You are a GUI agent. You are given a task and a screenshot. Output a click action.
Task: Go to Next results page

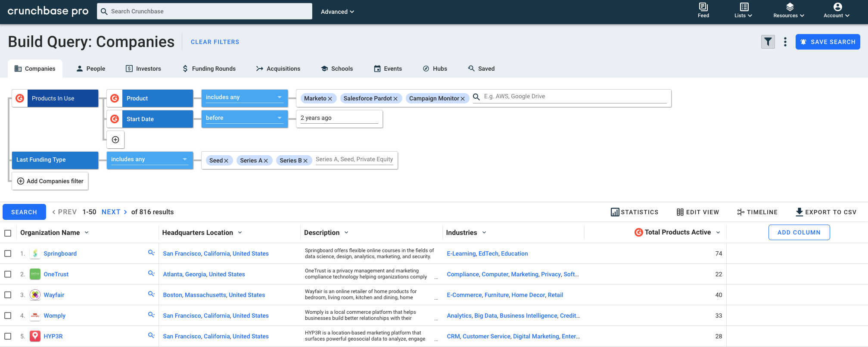[x=114, y=212]
